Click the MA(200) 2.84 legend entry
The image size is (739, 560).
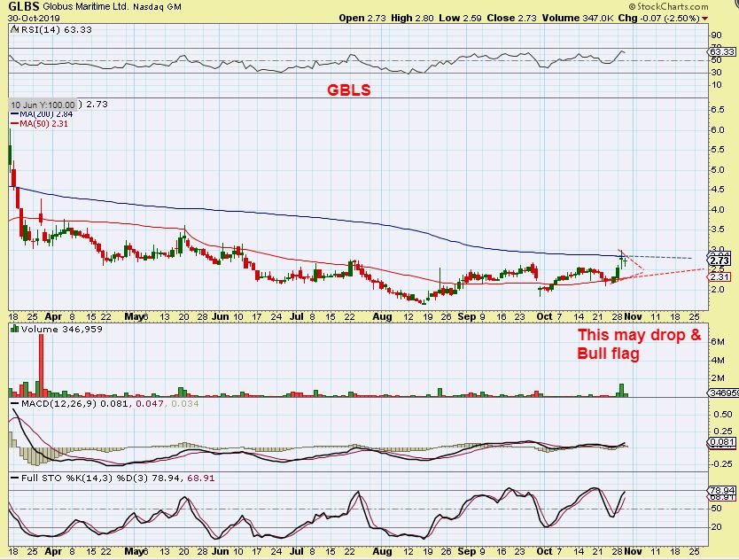(x=42, y=114)
